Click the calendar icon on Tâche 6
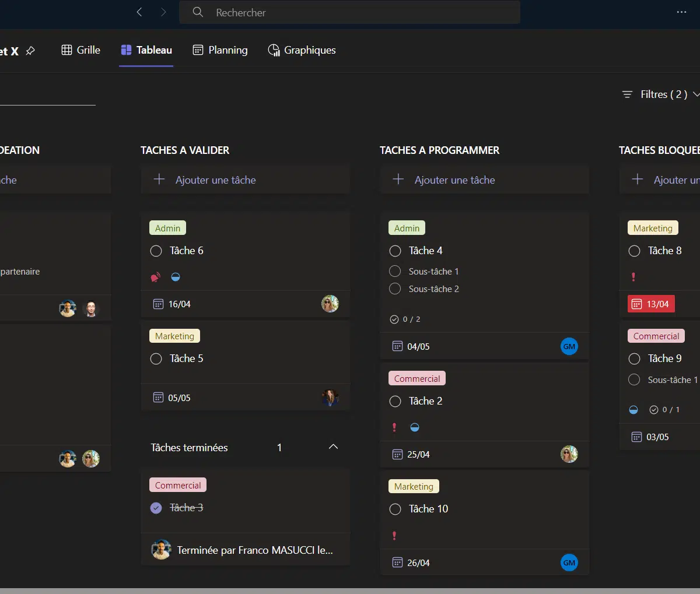 tap(158, 304)
